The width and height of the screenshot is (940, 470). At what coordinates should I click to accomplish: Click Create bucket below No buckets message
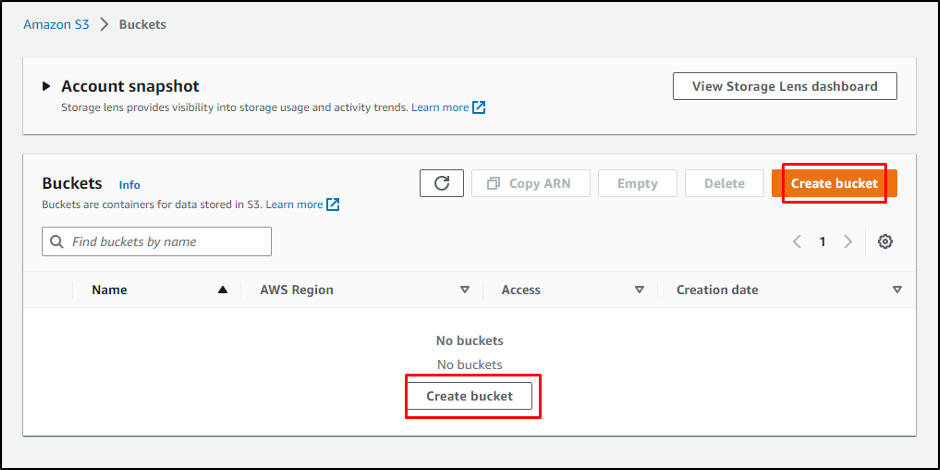[x=469, y=396]
